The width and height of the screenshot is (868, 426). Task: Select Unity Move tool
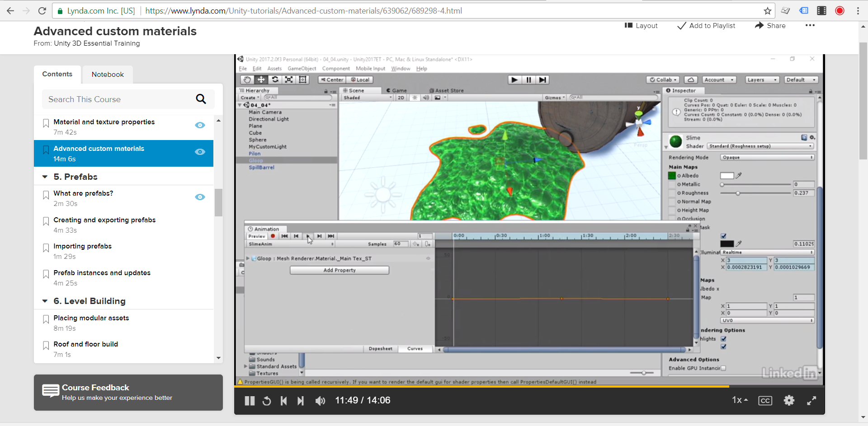pyautogui.click(x=261, y=80)
